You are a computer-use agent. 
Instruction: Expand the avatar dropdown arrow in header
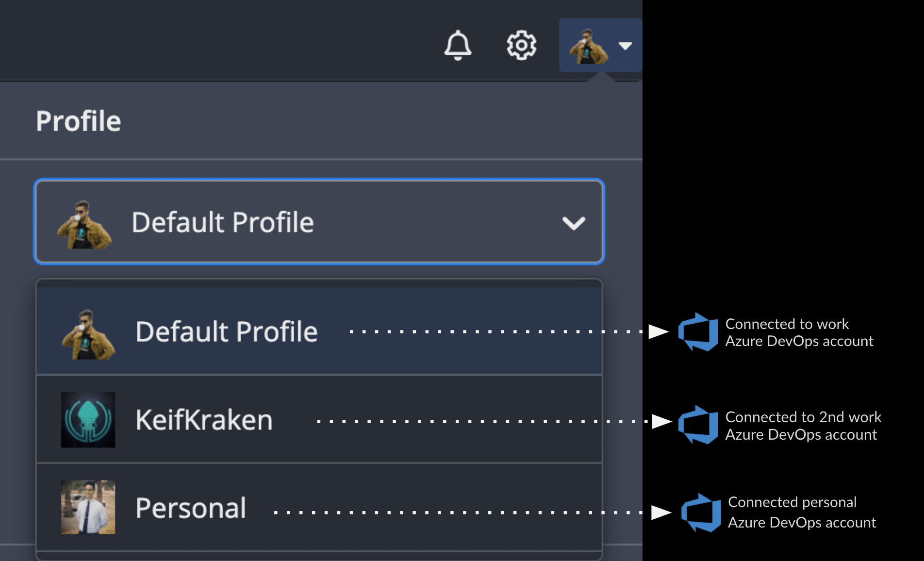click(x=625, y=46)
